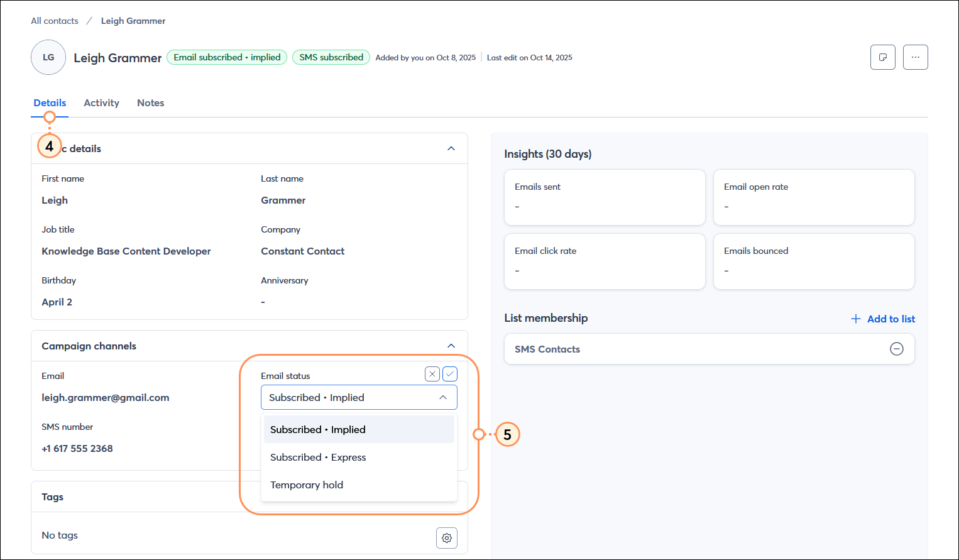Click the add note icon button

(x=882, y=57)
